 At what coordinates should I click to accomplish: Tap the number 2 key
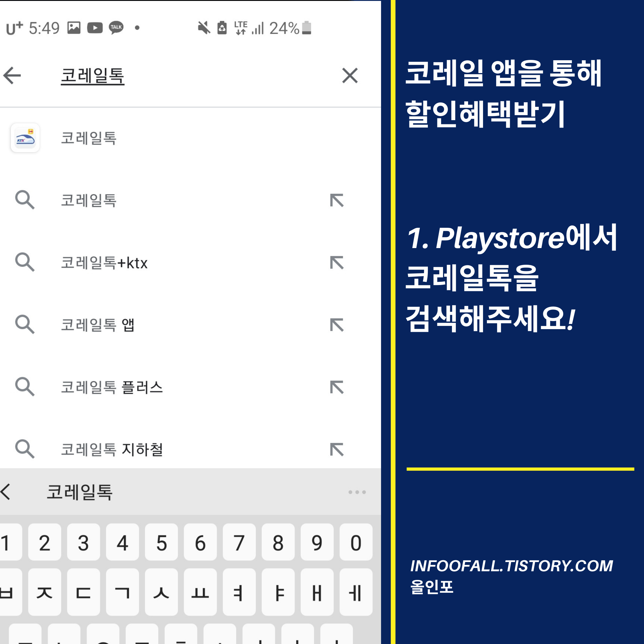point(45,542)
